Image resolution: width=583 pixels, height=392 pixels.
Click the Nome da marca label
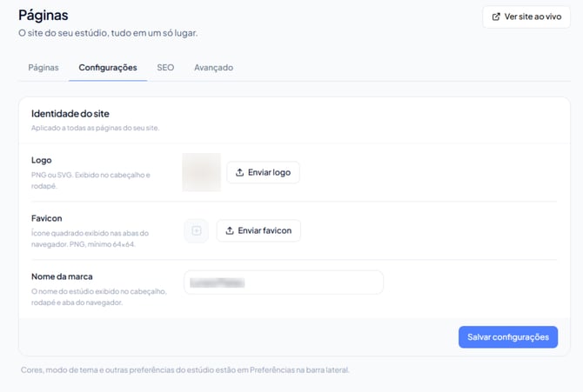point(62,276)
